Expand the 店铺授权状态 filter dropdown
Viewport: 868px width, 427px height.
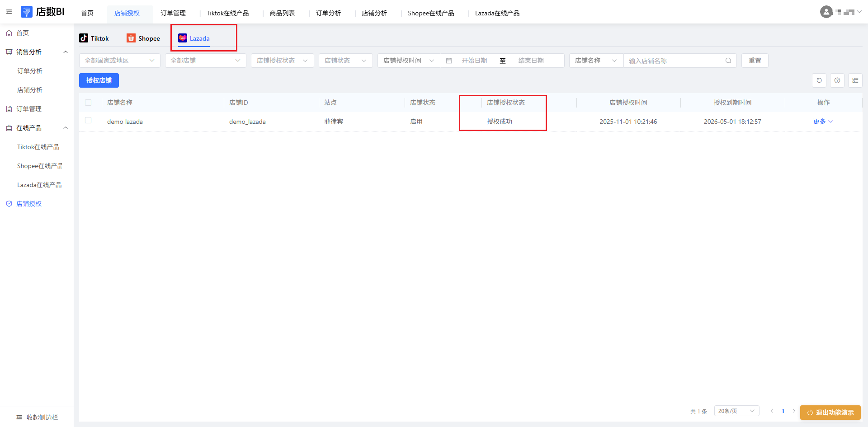pyautogui.click(x=282, y=61)
